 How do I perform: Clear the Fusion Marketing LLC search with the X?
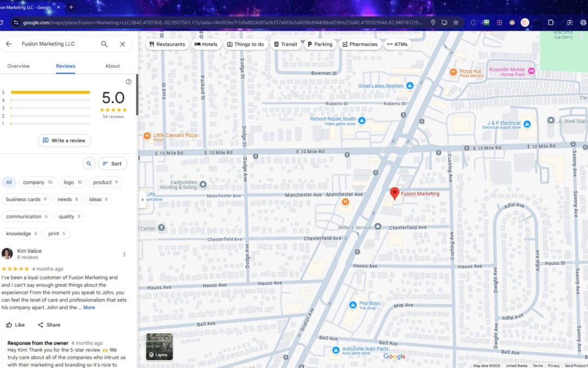(122, 44)
